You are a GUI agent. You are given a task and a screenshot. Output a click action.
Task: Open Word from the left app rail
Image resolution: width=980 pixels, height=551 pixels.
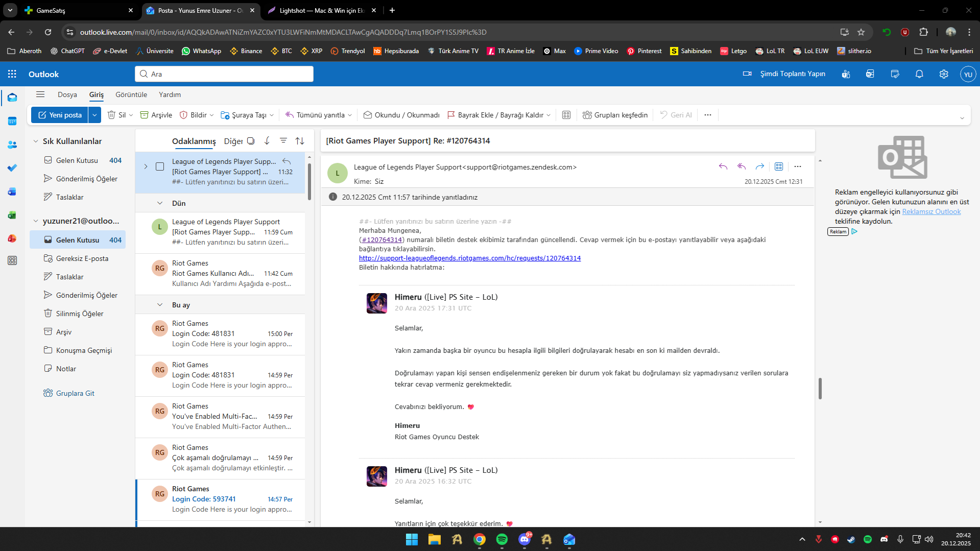(x=12, y=191)
